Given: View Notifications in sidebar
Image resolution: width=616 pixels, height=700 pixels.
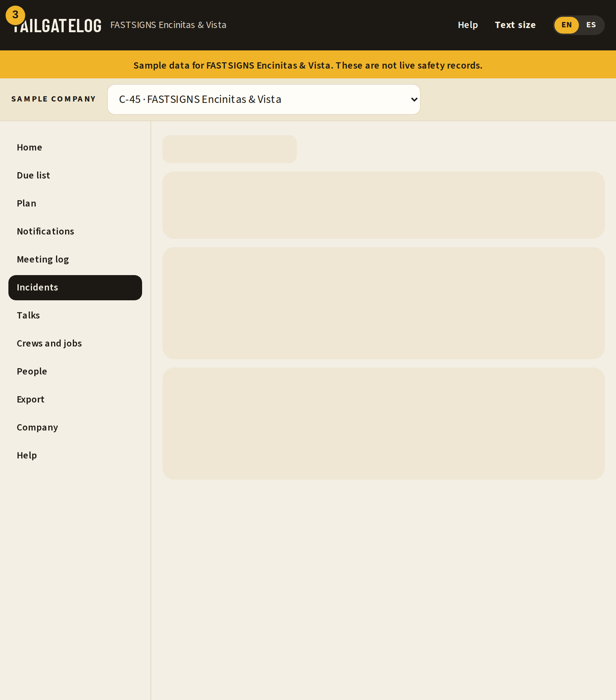Looking at the screenshot, I should [x=75, y=231].
